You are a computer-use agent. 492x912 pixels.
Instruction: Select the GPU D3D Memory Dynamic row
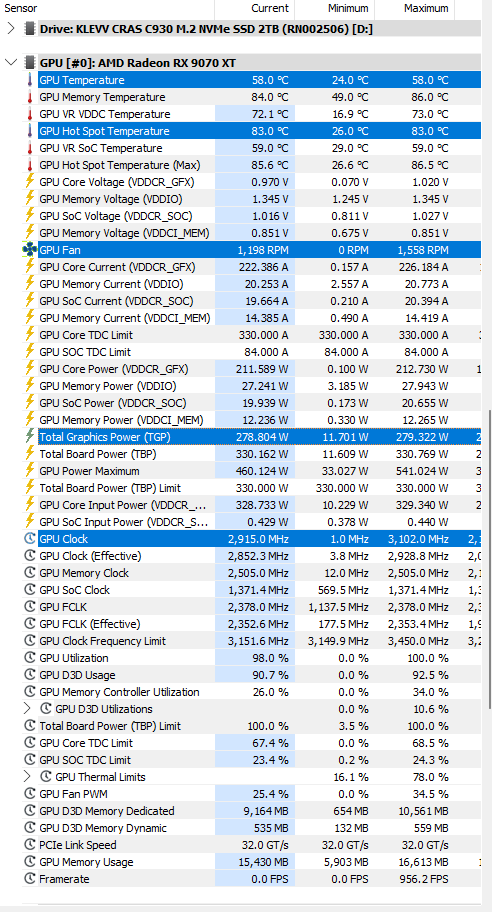coord(260,828)
